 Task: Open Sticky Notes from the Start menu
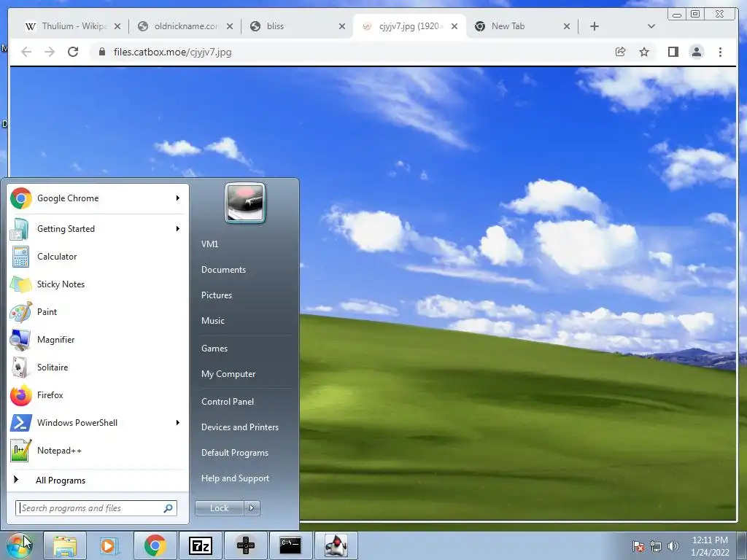tap(98, 284)
